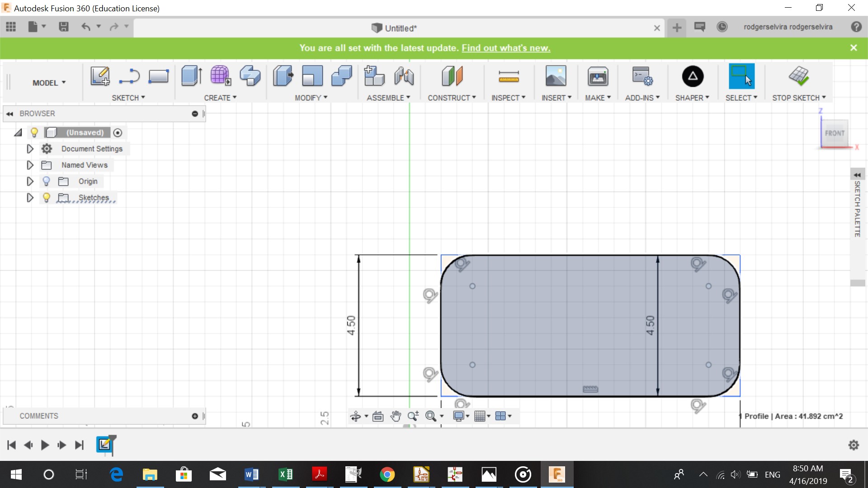Click the Create Sketch icon
The width and height of the screenshot is (868, 488).
click(x=99, y=76)
